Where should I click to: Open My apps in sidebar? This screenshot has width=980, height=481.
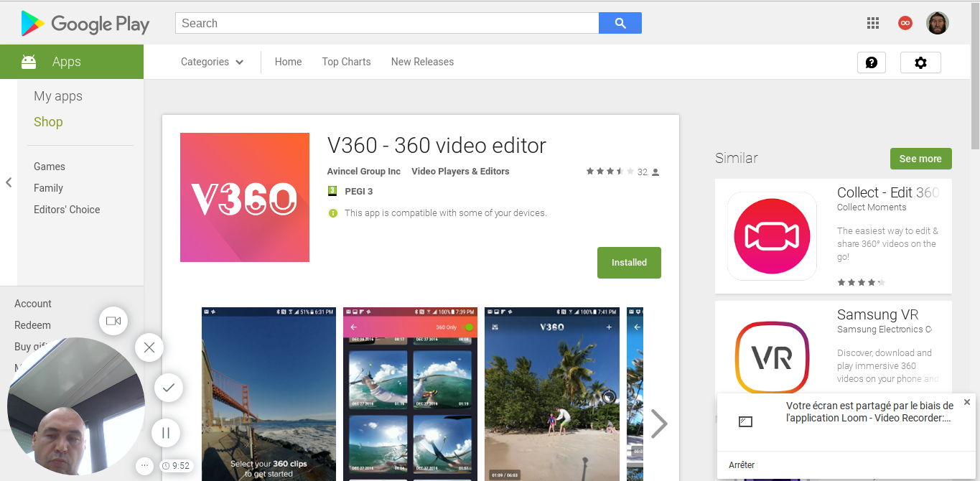click(58, 96)
